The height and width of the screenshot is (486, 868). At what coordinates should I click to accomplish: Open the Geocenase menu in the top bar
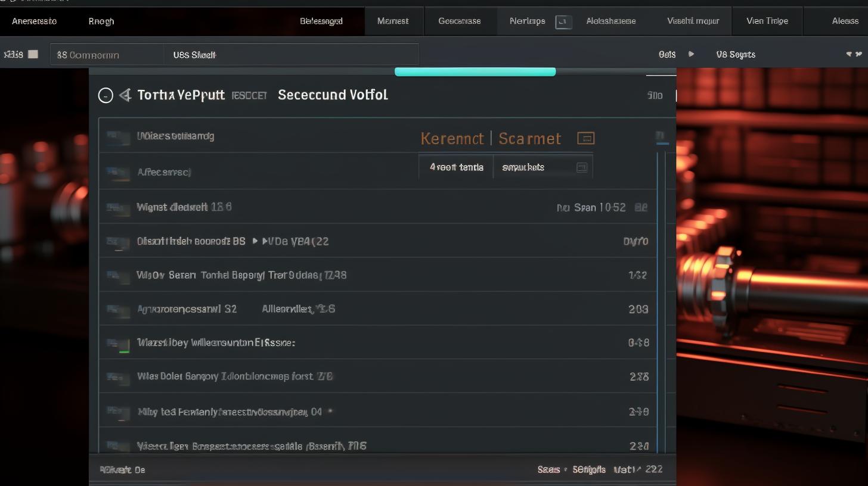[460, 21]
